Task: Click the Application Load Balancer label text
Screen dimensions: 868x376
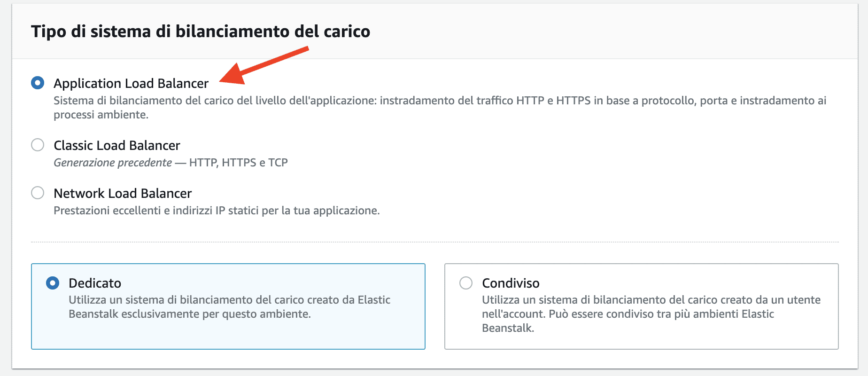Action: pyautogui.click(x=131, y=83)
